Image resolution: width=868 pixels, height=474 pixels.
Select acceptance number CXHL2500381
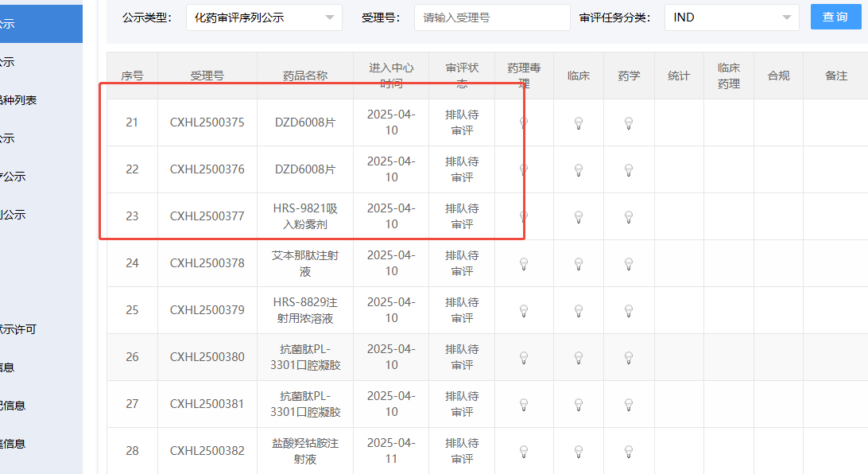(x=207, y=404)
